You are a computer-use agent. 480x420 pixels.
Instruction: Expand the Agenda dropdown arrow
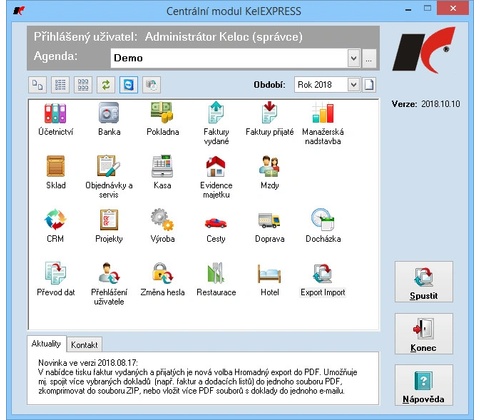354,59
